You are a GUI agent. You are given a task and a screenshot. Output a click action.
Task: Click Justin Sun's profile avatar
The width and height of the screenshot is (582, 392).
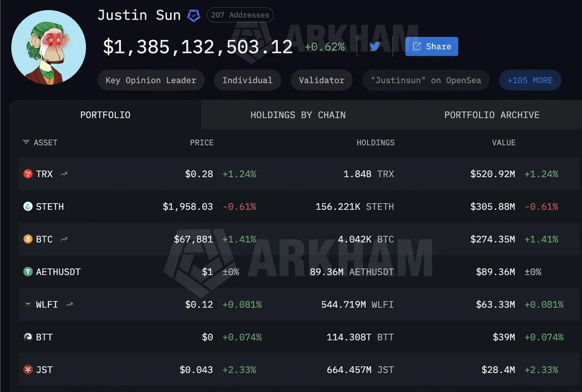click(x=48, y=47)
